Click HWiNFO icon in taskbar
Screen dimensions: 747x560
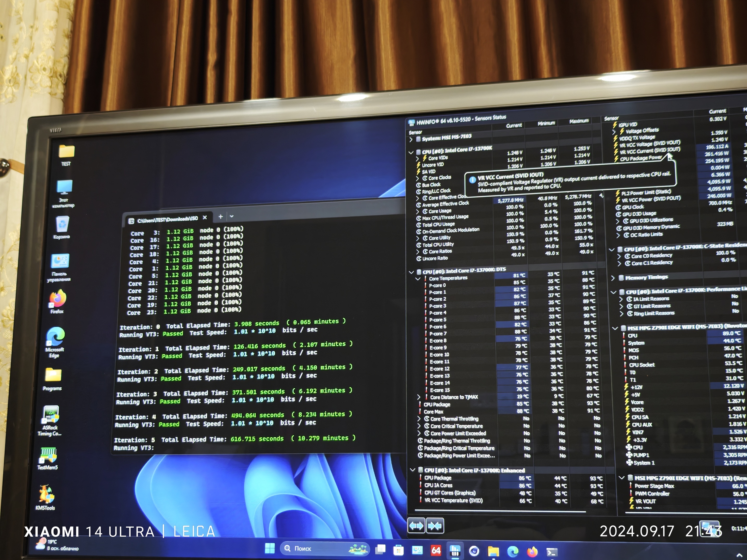click(x=455, y=551)
